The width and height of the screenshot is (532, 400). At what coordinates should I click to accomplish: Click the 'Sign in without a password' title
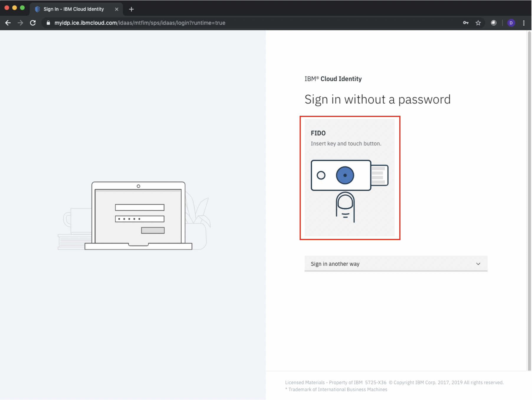pos(377,100)
